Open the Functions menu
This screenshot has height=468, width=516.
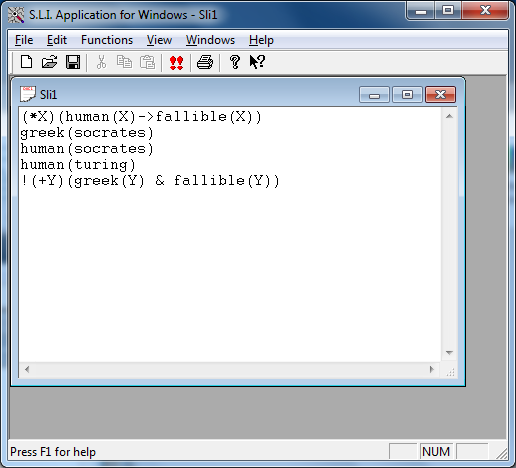click(107, 40)
